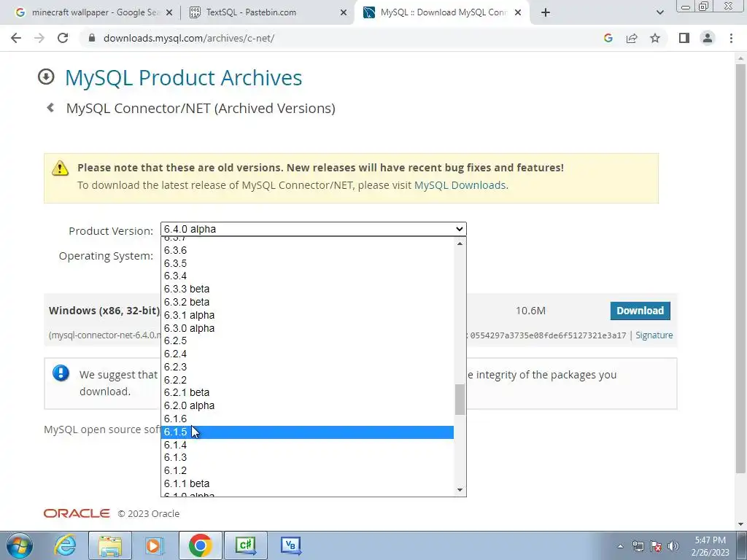
Task: Click the blue Download button
Action: coord(640,311)
